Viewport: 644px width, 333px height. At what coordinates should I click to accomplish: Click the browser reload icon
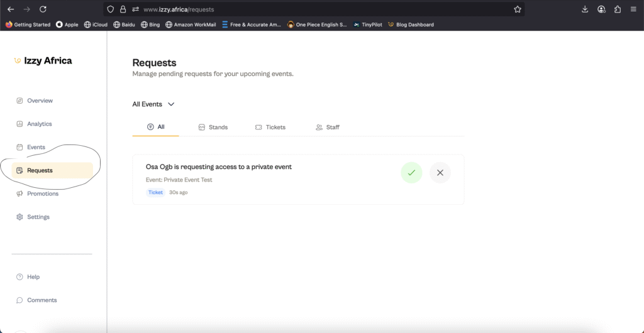43,9
